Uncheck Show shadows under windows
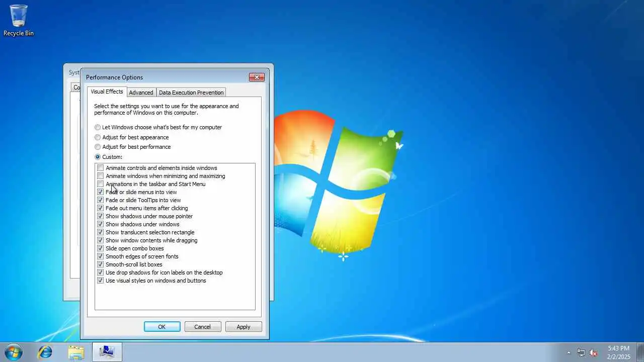Image resolution: width=644 pixels, height=362 pixels. [x=100, y=224]
